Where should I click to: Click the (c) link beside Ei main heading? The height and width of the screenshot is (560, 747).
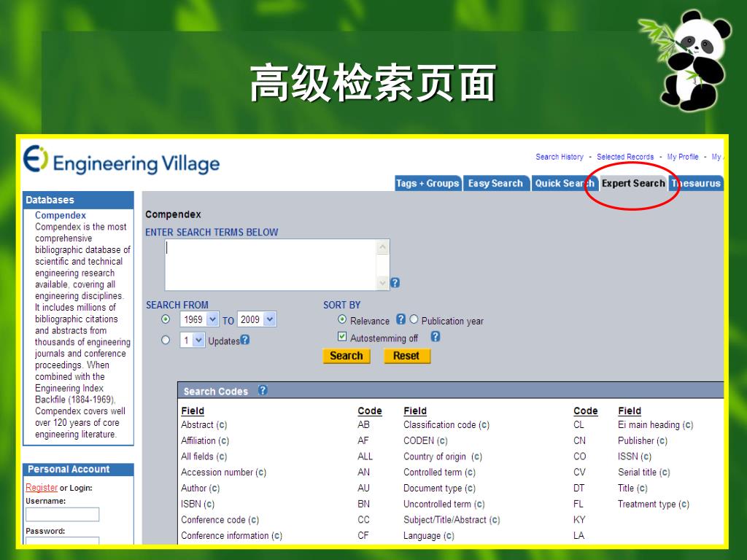tap(688, 425)
